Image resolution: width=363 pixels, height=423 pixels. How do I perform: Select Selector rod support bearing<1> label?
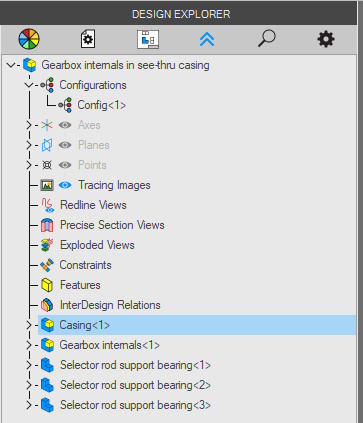pyautogui.click(x=135, y=365)
